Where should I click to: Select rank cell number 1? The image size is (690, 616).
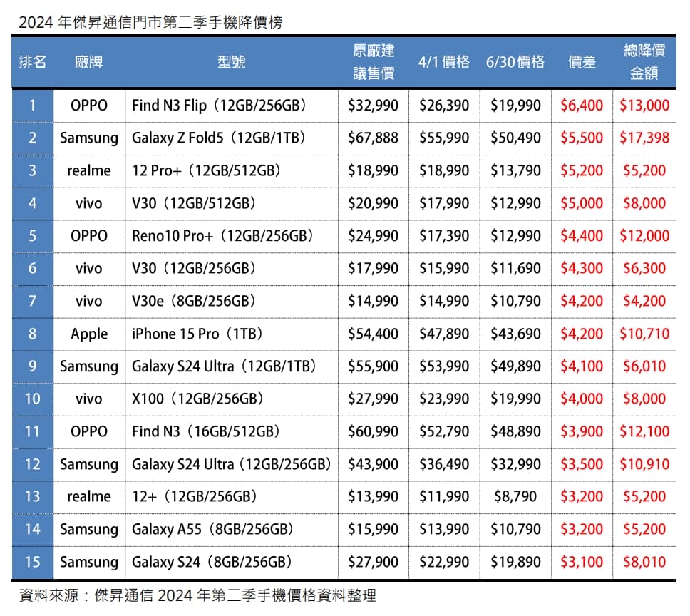pos(32,106)
